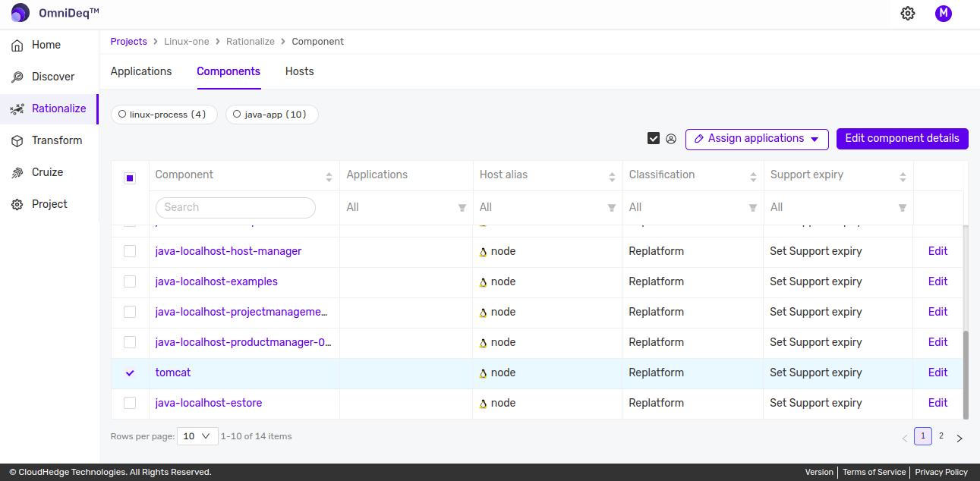980x481 pixels.
Task: Switch to the Hosts tab
Action: pyautogui.click(x=300, y=71)
